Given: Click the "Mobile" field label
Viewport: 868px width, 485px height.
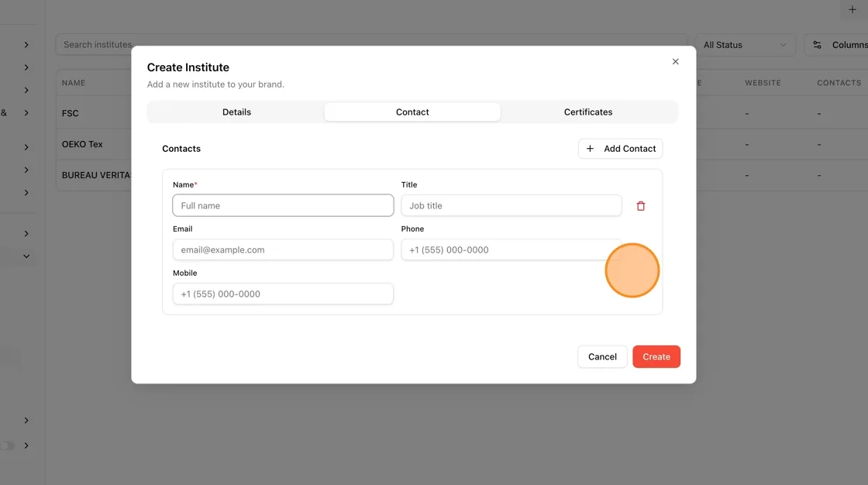Looking at the screenshot, I should [x=185, y=273].
